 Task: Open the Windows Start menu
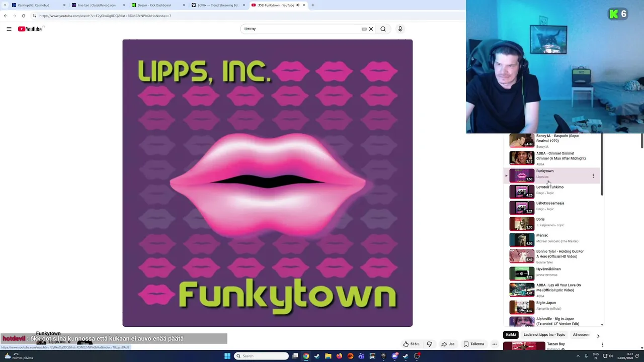227,356
